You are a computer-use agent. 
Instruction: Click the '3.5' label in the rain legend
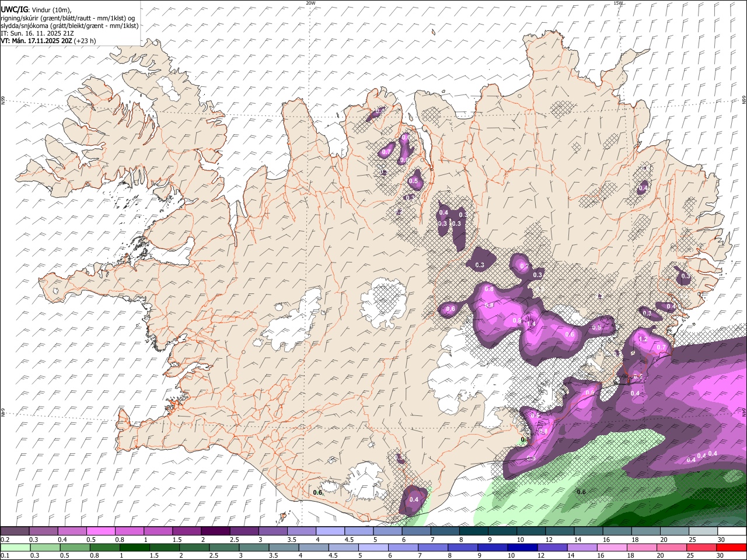tap(273, 555)
